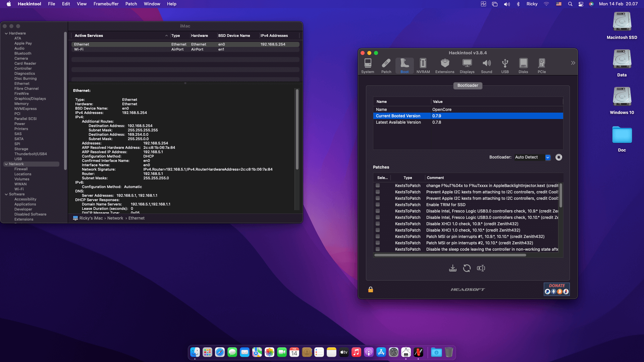The width and height of the screenshot is (644, 362).
Task: Open the Displays section in Hackintool
Action: tap(467, 66)
